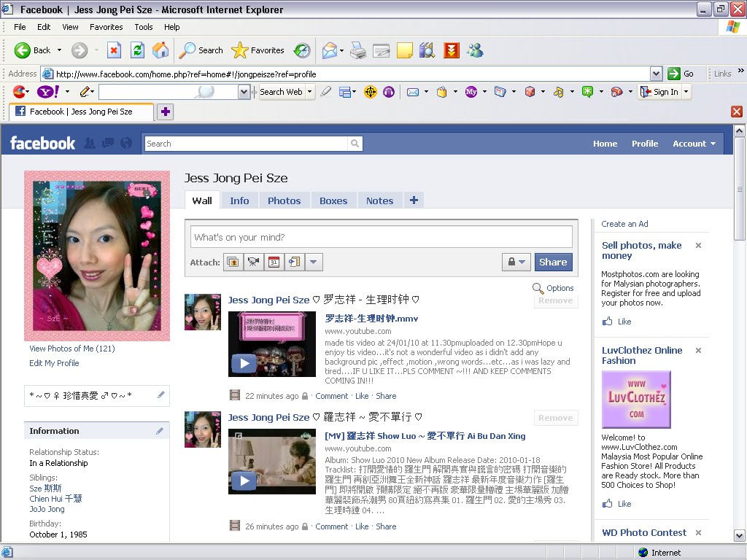The image size is (747, 560).
Task: Click the Edit My Profile link
Action: [x=54, y=363]
